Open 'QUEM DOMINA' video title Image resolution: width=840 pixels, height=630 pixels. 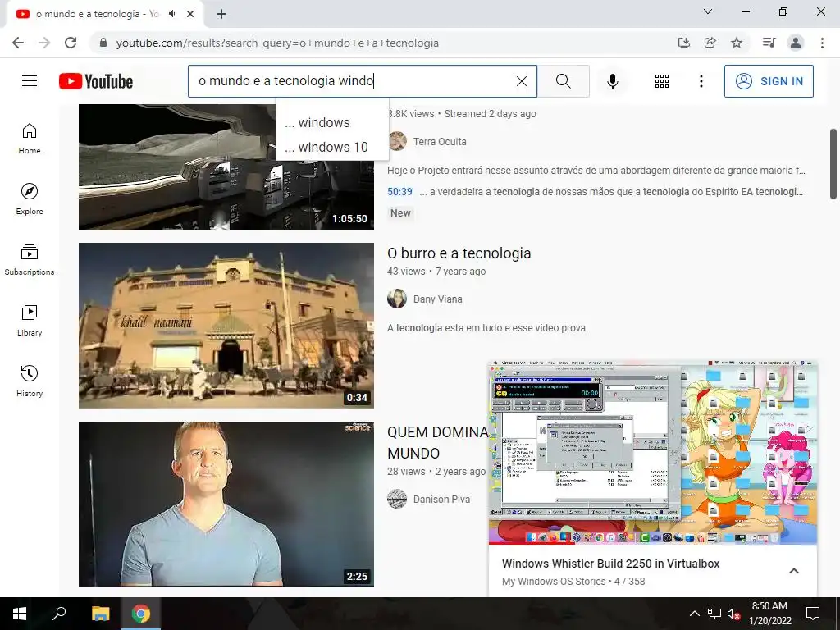point(438,442)
